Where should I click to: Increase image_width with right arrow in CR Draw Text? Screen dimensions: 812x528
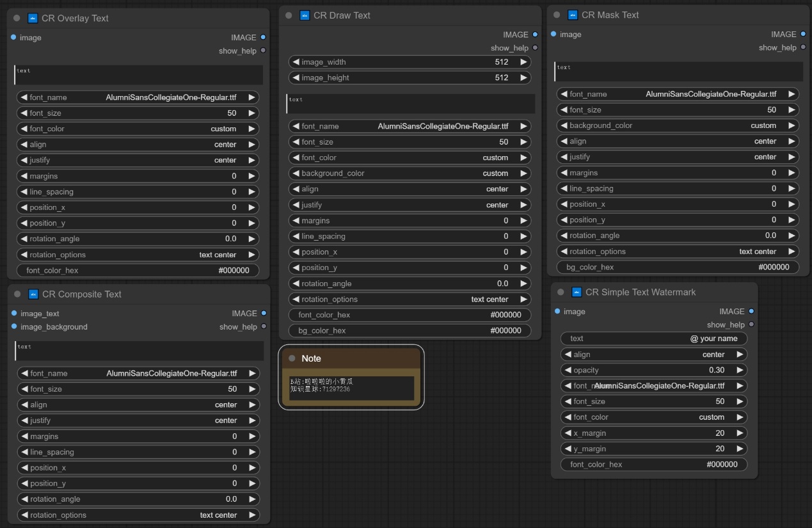tap(523, 62)
